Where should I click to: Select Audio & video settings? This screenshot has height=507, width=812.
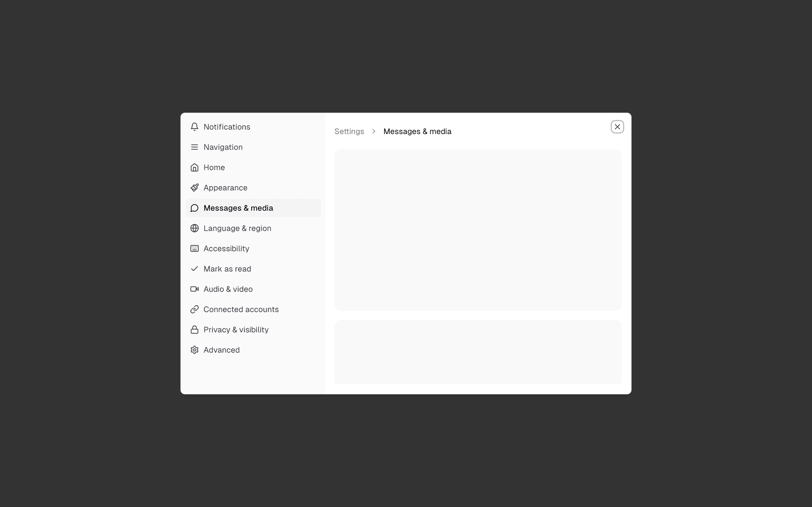228,289
